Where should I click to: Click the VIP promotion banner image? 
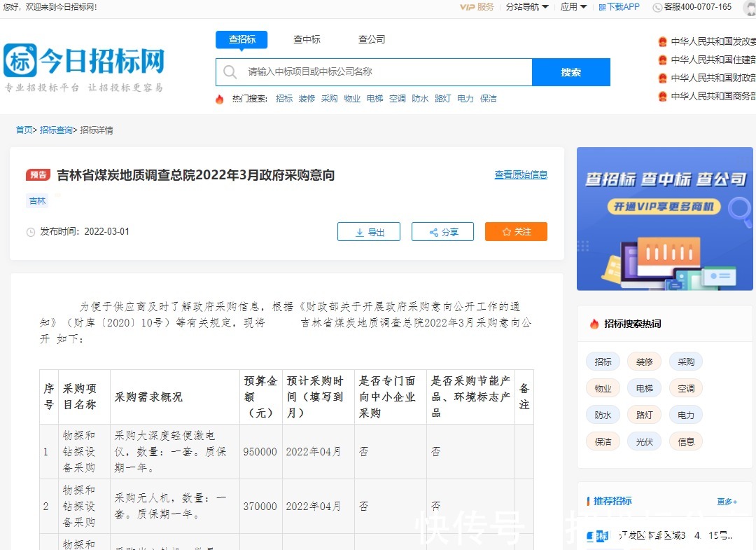[665, 219]
